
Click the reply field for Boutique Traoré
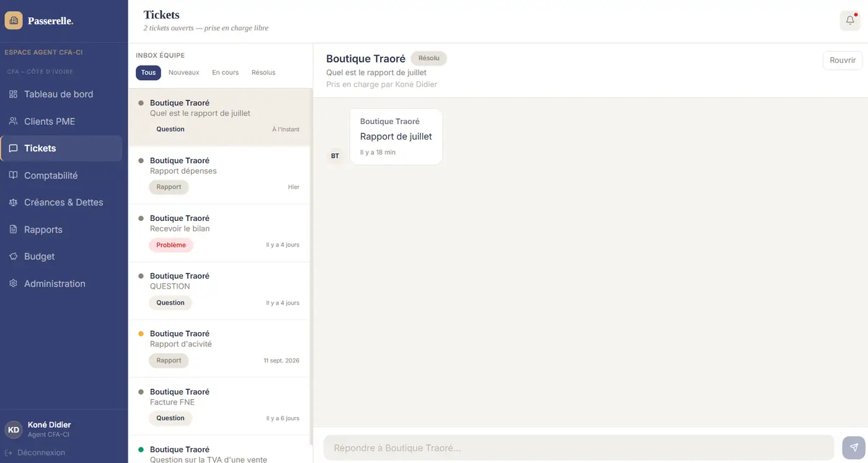pos(578,447)
